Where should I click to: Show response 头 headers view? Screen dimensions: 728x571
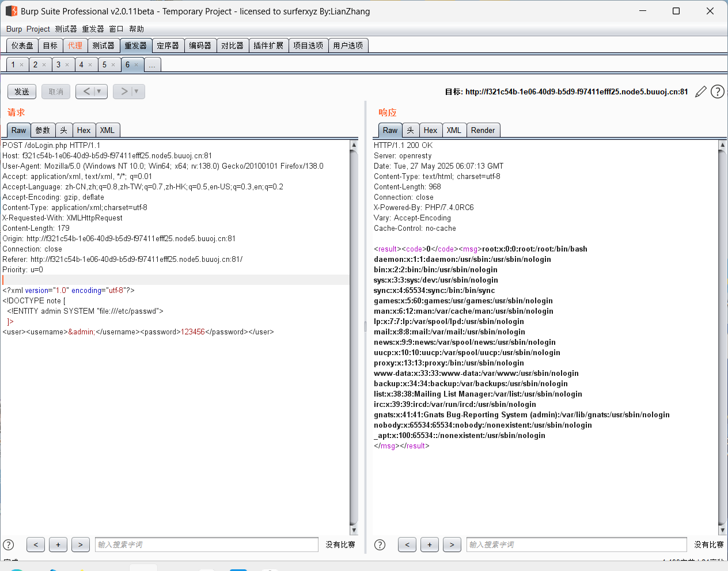coord(411,130)
